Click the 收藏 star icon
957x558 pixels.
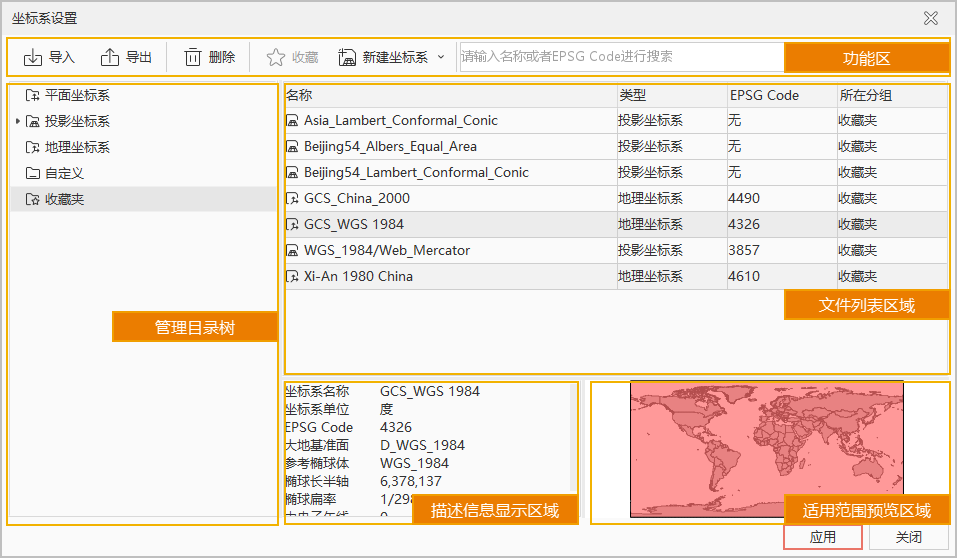point(276,57)
